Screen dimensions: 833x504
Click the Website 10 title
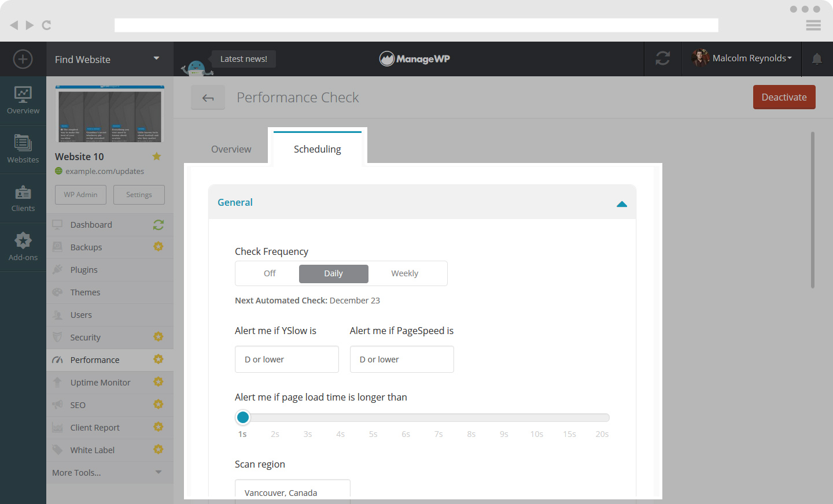[79, 157]
